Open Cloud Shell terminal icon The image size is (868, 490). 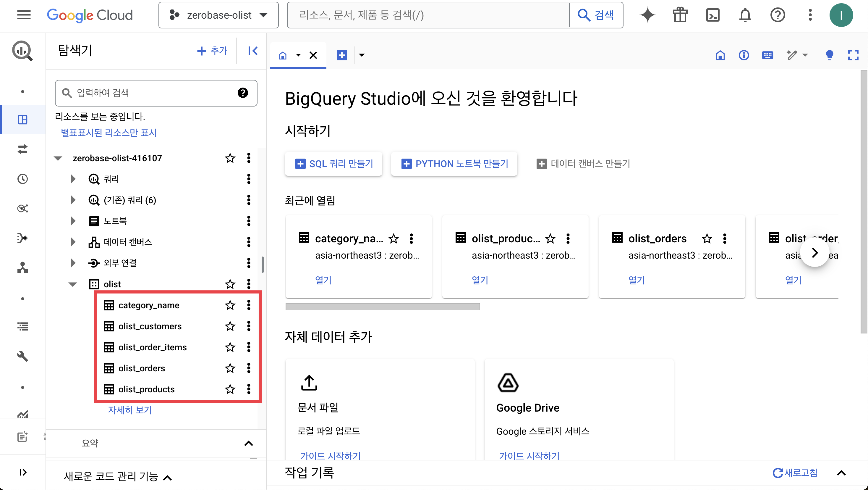click(712, 15)
